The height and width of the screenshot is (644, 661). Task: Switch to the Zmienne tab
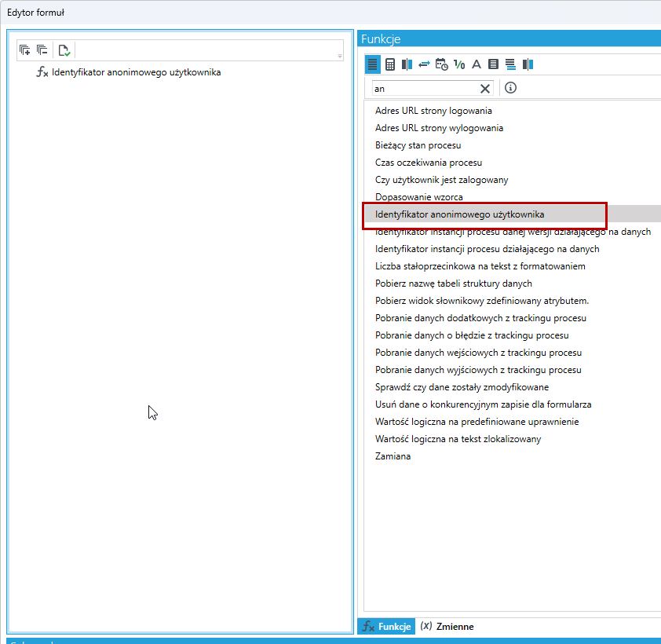coord(447,626)
